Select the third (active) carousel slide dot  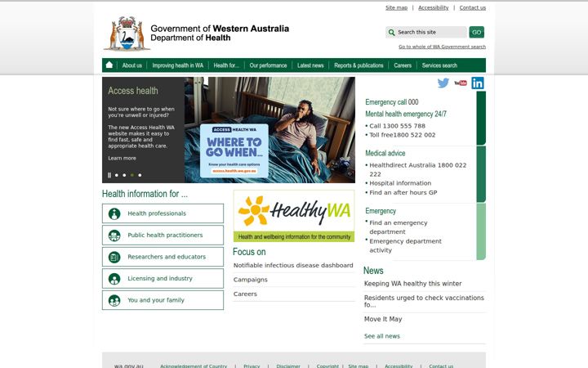tap(132, 175)
